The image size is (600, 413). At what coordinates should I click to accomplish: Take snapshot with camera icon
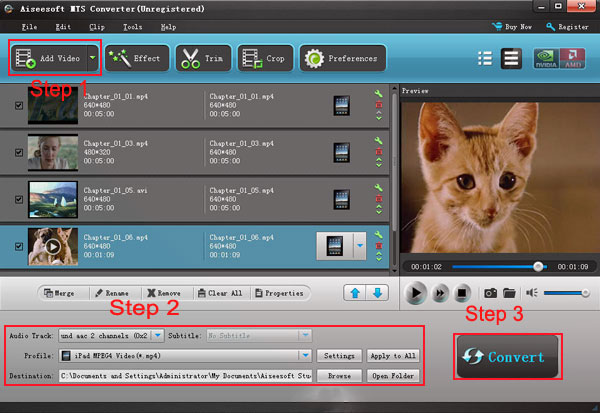[x=491, y=293]
